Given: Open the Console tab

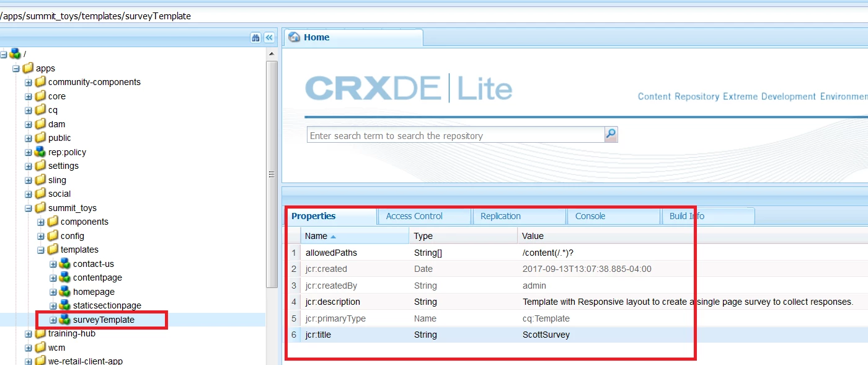Looking at the screenshot, I should point(613,216).
